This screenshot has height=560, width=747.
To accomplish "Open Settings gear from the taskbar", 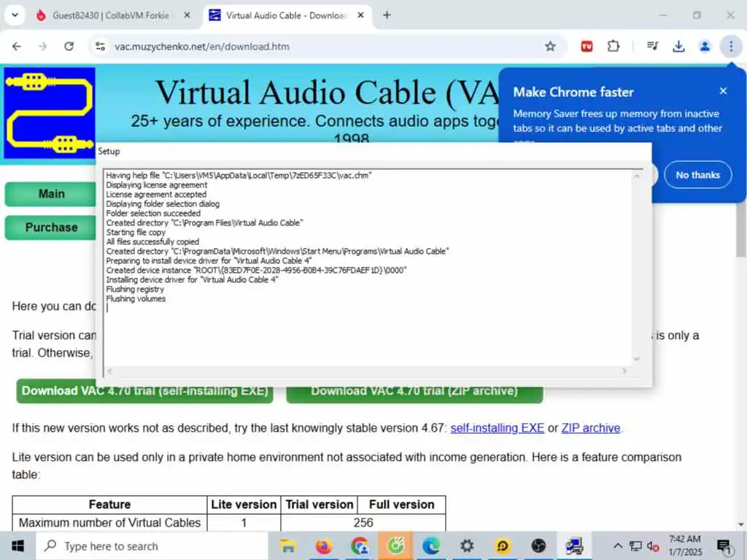I will click(467, 545).
